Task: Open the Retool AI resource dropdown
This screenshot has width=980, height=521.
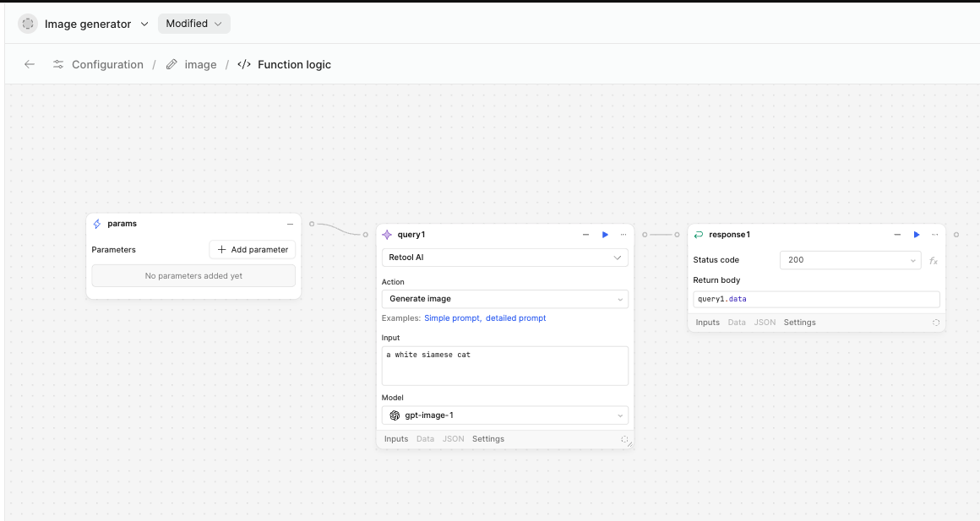Action: [504, 258]
